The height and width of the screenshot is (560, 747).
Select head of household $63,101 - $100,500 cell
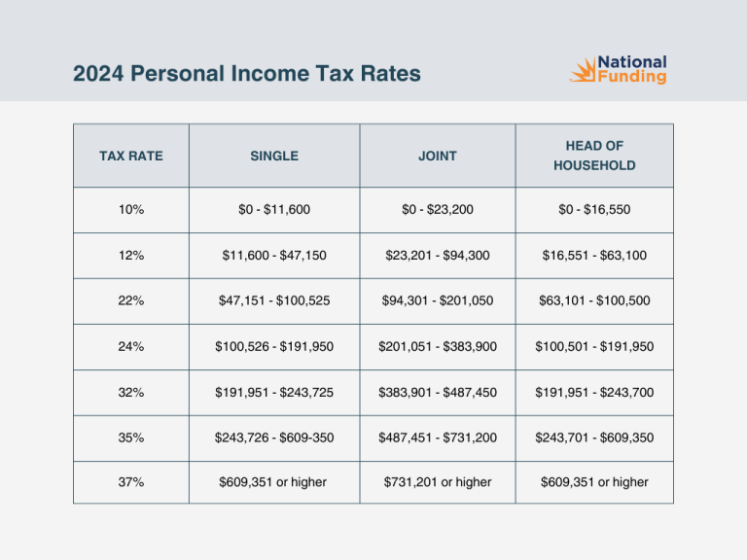[x=594, y=300]
